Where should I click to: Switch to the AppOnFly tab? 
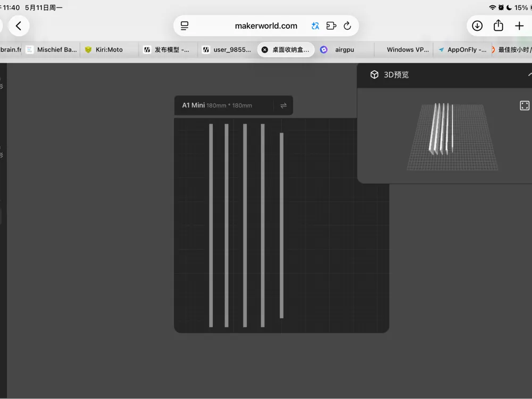point(462,49)
